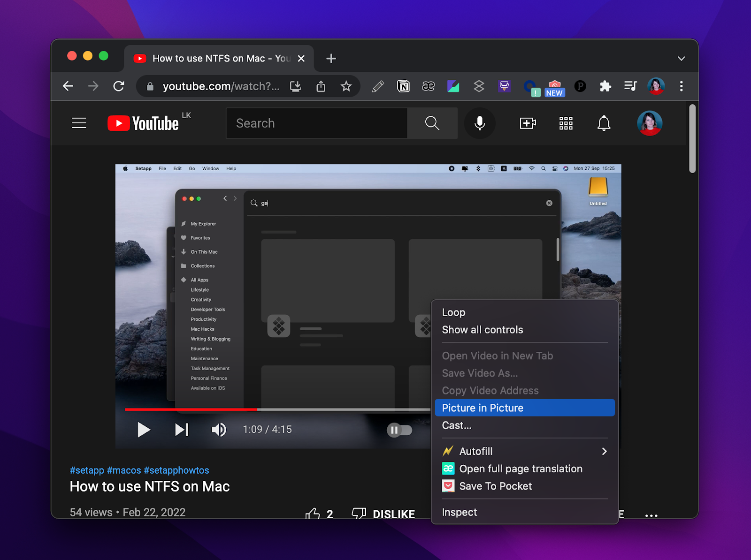Image resolution: width=751 pixels, height=560 pixels.
Task: Click the Open Video in New Tab entry
Action: (x=525, y=356)
